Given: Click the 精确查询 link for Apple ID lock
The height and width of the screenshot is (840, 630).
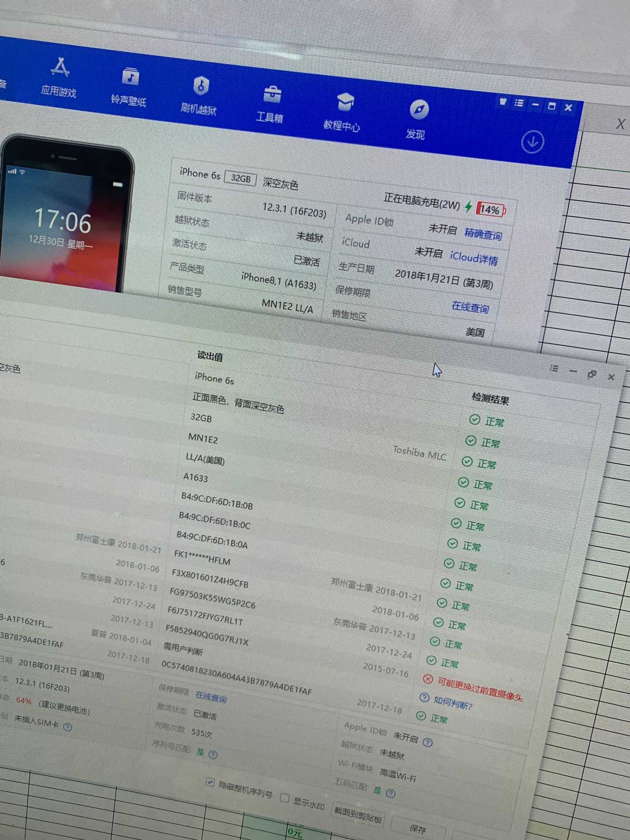Looking at the screenshot, I should (x=483, y=234).
